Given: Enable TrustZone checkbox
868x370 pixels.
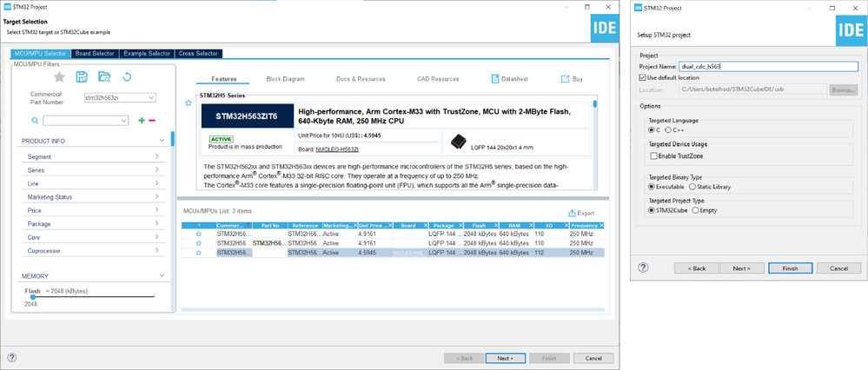Looking at the screenshot, I should [x=653, y=156].
